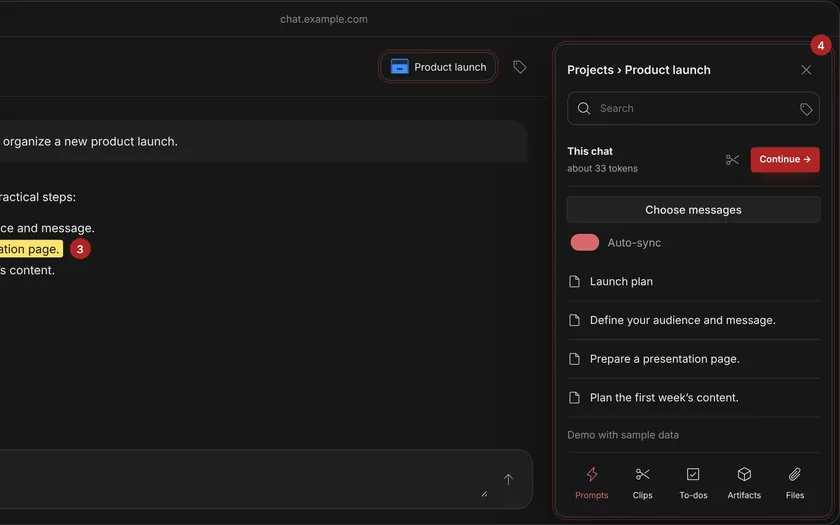Viewport: 840px width, 525px height.
Task: Open Prepare a presentation page item
Action: click(693, 359)
